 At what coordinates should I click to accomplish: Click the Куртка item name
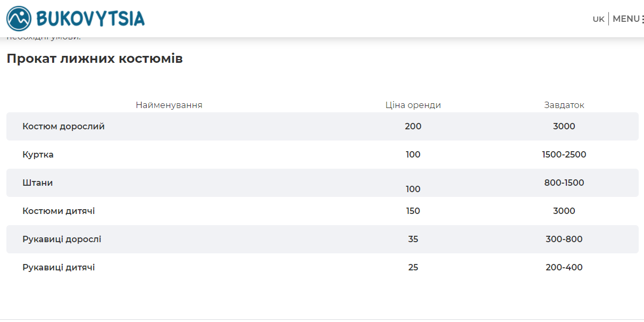[38, 155]
